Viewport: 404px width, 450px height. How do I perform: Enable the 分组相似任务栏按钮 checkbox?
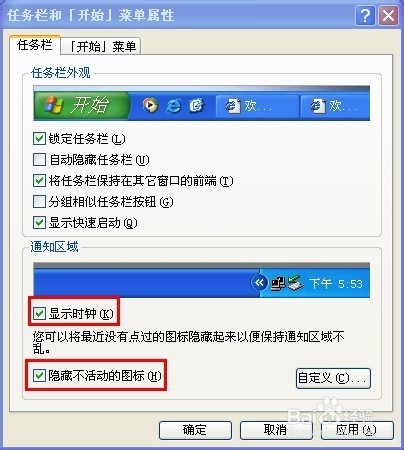[x=39, y=201]
